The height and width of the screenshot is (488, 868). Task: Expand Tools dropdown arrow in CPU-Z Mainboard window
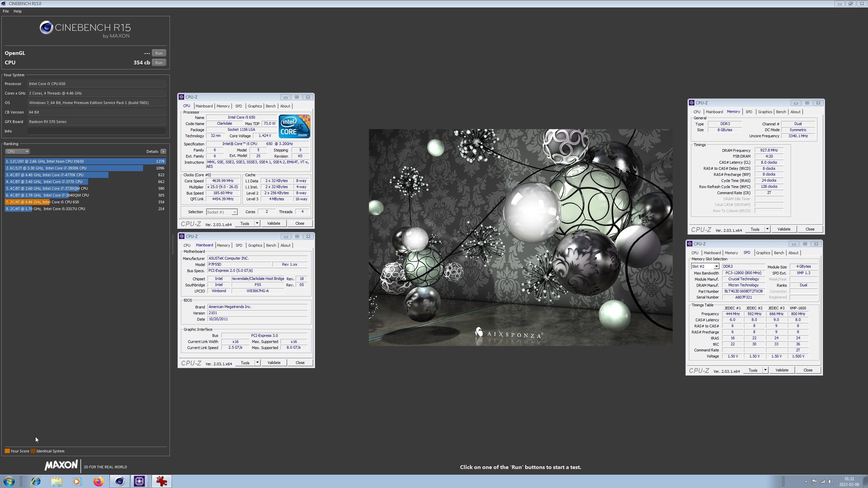pyautogui.click(x=257, y=363)
